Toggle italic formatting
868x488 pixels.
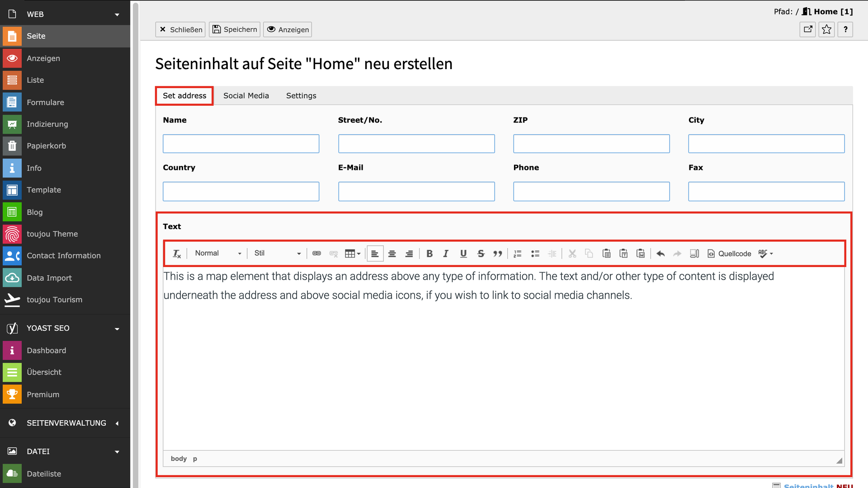point(446,254)
